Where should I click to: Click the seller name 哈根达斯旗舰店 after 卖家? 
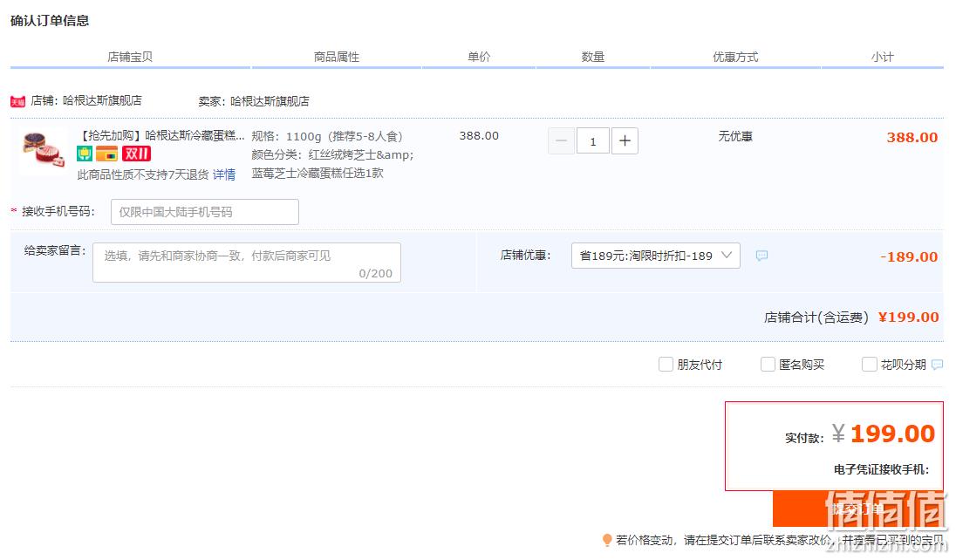click(270, 101)
